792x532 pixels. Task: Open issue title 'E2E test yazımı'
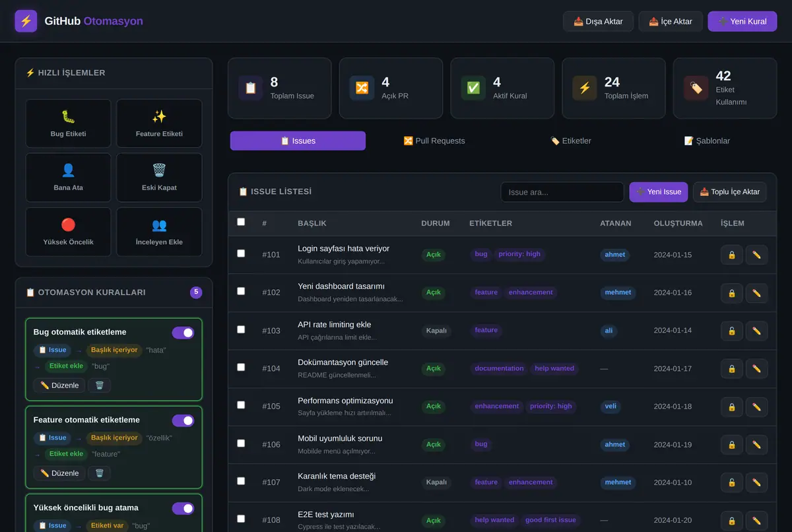click(326, 514)
